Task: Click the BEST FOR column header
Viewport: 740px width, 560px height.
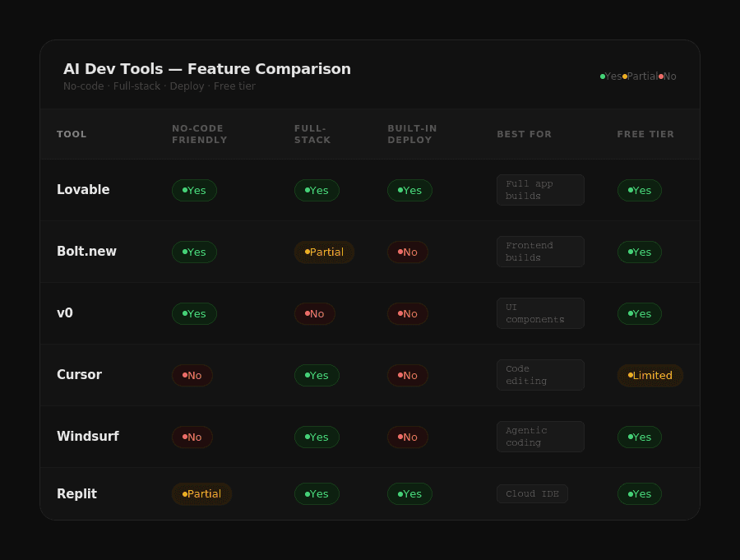Action: coord(525,134)
